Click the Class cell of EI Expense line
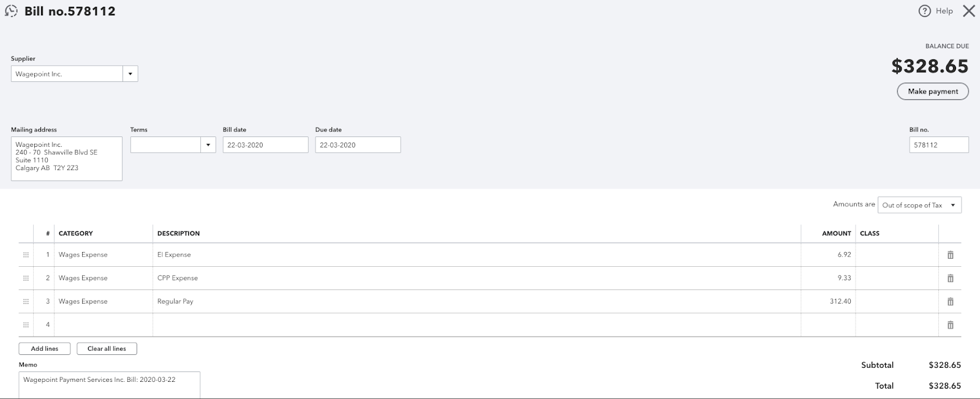Screen dimensions: 980x399 (897, 255)
